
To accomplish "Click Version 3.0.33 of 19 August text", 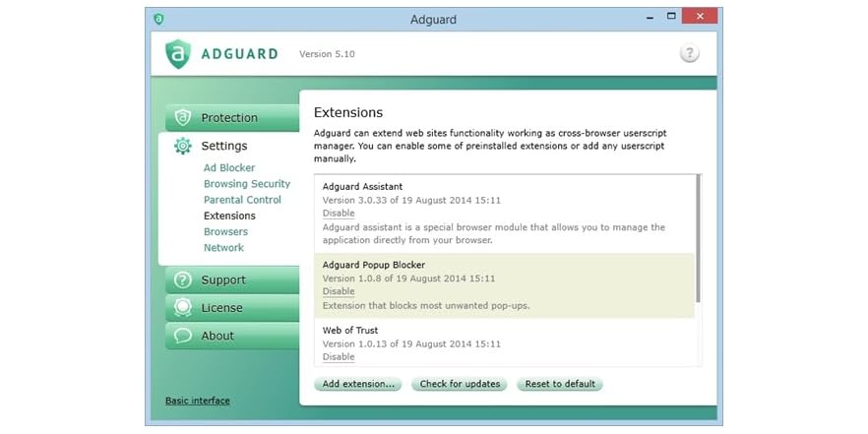I will click(x=411, y=201).
